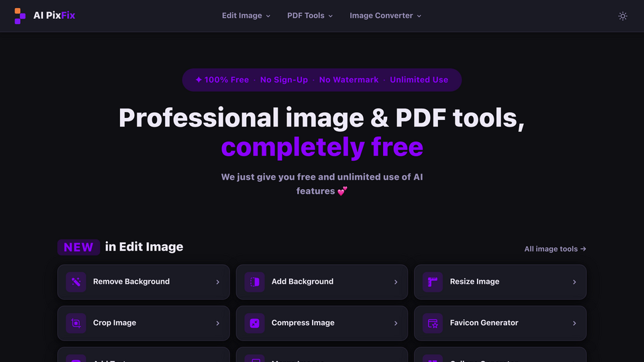
Task: Click the Remove Background icon
Action: [x=76, y=282]
